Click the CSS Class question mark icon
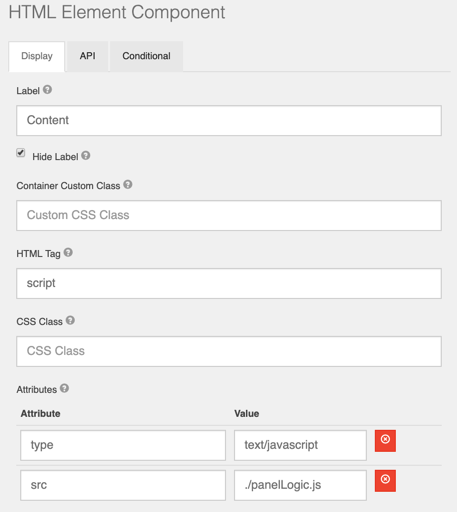The image size is (457, 512). 70,320
